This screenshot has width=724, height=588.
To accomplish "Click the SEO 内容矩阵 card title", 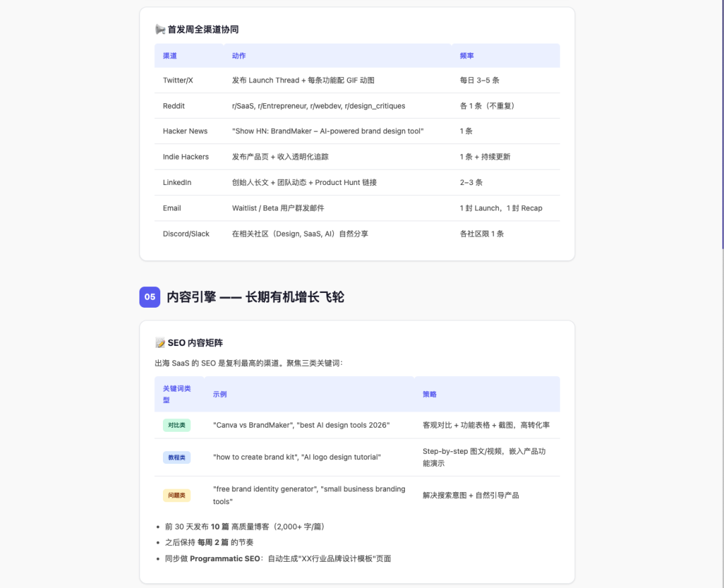I will 195,343.
